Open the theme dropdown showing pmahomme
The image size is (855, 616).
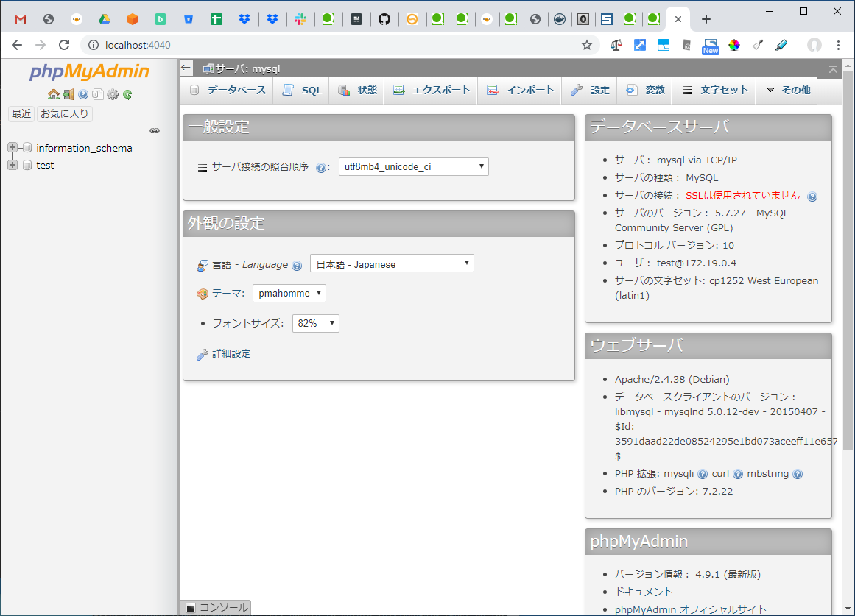289,293
